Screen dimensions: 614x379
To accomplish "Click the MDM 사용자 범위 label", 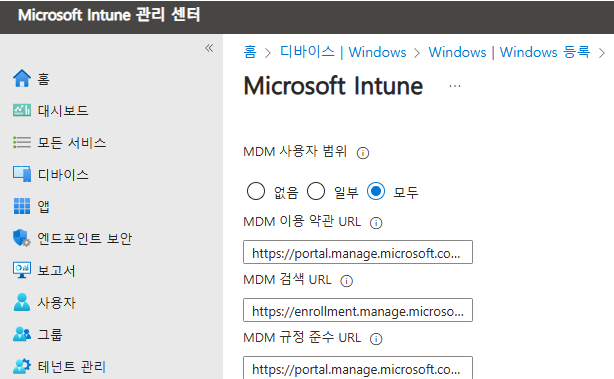I will tap(295, 151).
